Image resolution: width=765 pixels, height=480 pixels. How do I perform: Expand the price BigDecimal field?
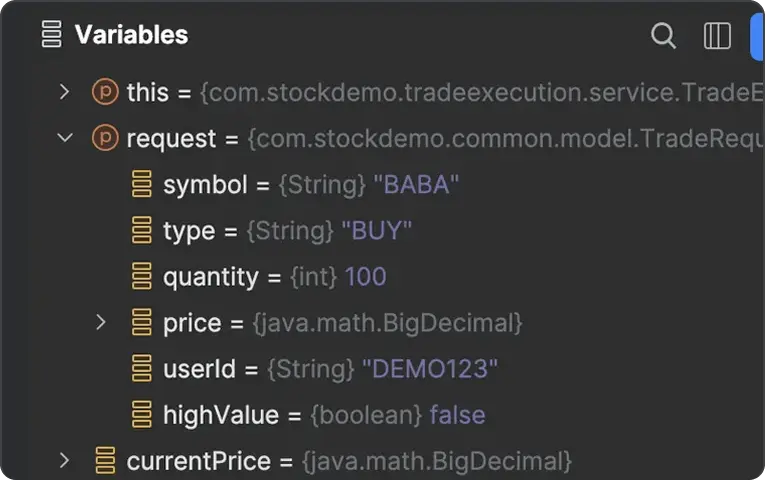coord(101,323)
